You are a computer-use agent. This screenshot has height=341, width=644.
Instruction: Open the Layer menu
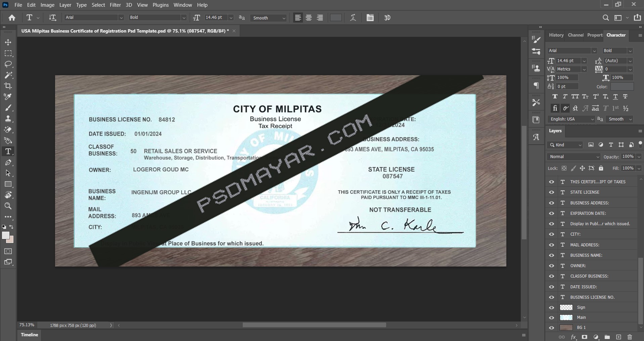coord(65,5)
